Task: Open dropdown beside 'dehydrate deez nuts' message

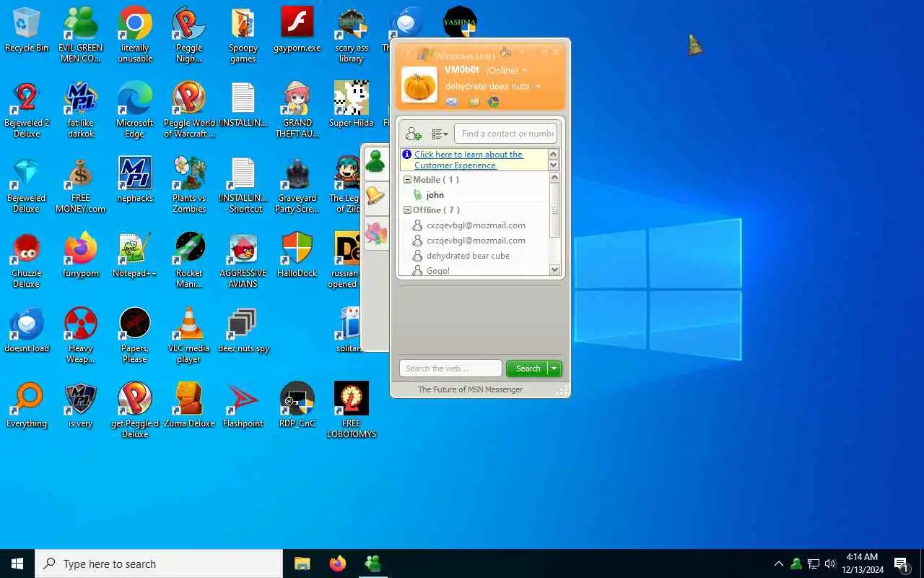Action: tap(539, 87)
